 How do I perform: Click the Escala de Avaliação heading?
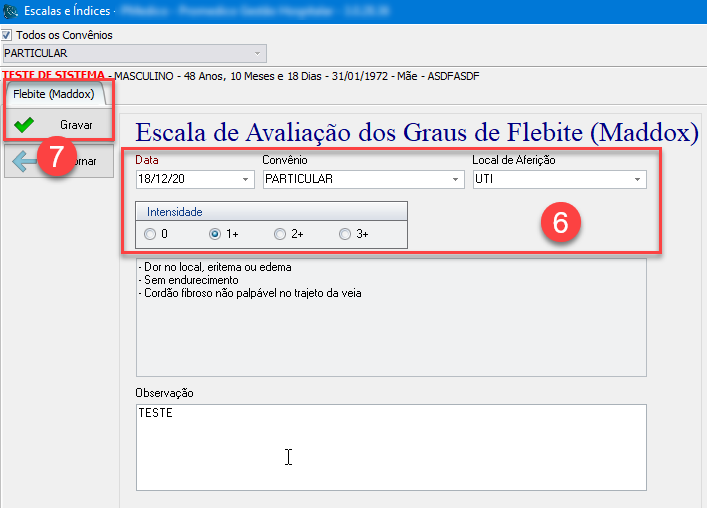tap(416, 132)
